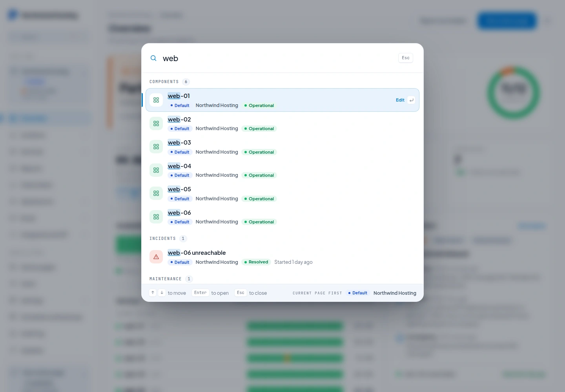Click the Enter key hint in the footer
The width and height of the screenshot is (565, 392).
[200, 293]
